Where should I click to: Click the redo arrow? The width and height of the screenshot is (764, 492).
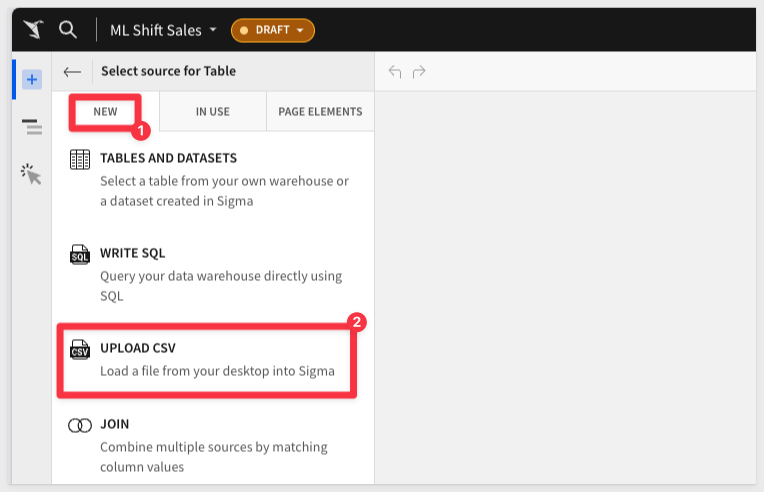(x=419, y=72)
